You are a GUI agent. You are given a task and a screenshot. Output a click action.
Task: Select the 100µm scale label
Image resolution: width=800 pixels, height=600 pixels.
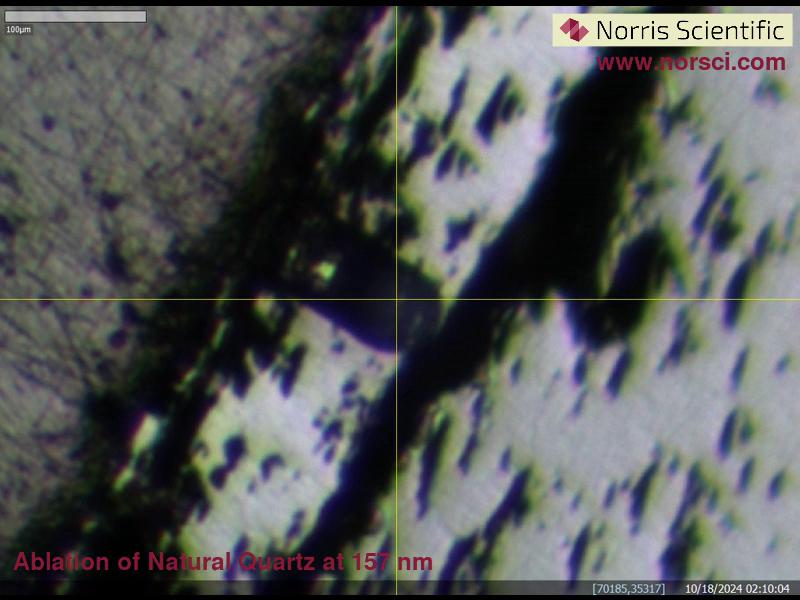point(18,30)
